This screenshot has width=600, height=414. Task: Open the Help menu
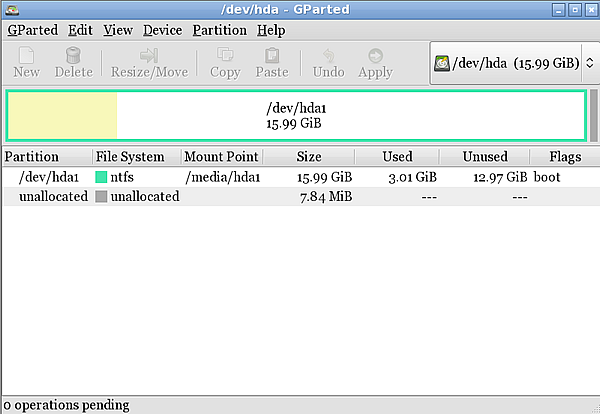(271, 30)
